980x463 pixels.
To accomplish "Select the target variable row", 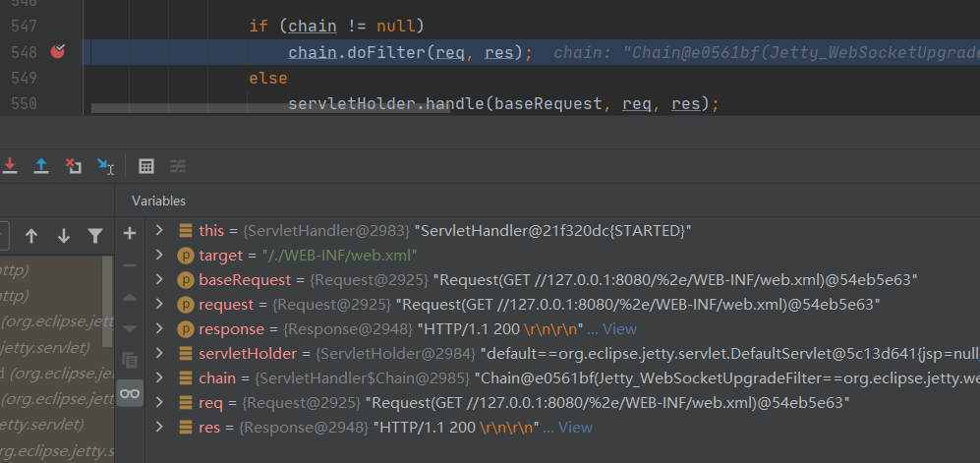I will coord(295,256).
